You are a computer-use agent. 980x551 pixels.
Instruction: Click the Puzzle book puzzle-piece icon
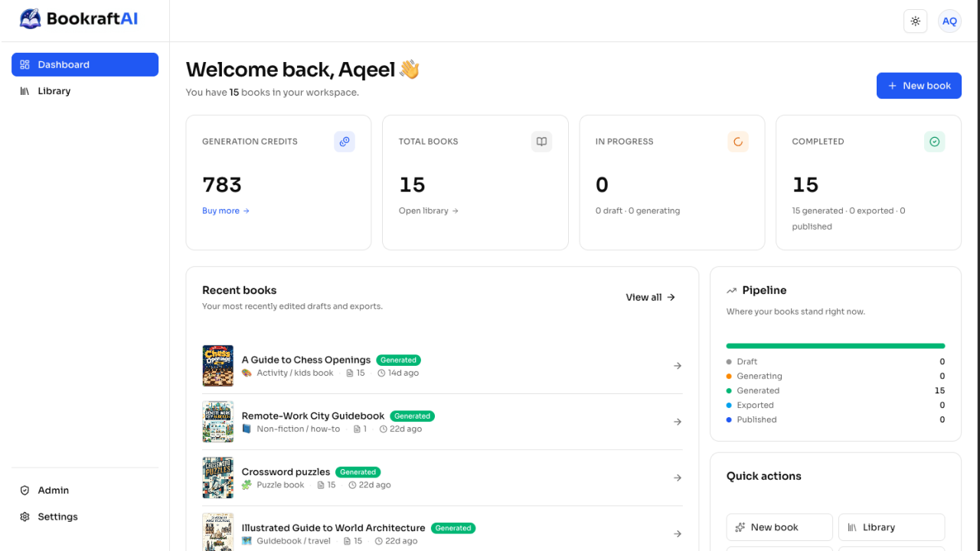tap(247, 484)
